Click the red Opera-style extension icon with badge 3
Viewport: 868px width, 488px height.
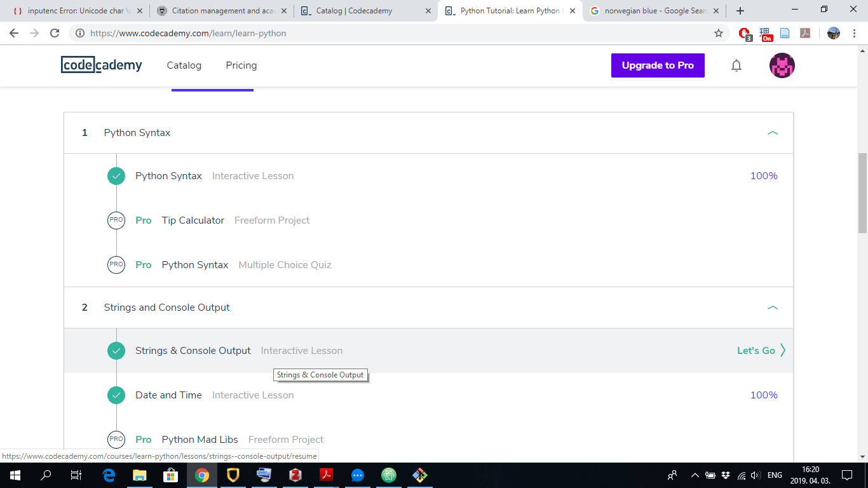pos(745,34)
